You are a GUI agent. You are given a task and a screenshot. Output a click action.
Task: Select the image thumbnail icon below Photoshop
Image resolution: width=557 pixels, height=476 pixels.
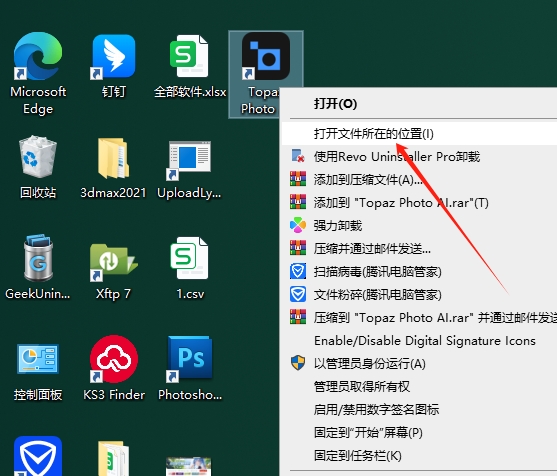(189, 466)
